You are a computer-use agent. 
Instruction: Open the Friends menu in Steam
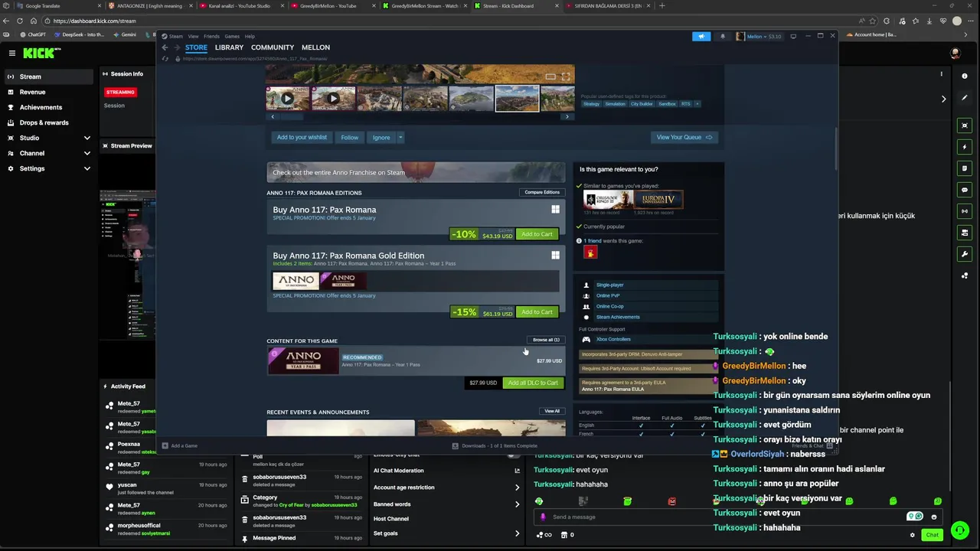click(211, 36)
